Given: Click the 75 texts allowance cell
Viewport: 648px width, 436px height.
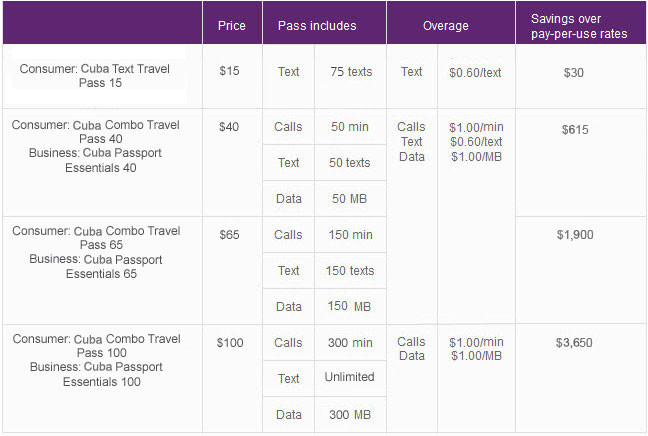Looking at the screenshot, I should (x=350, y=72).
